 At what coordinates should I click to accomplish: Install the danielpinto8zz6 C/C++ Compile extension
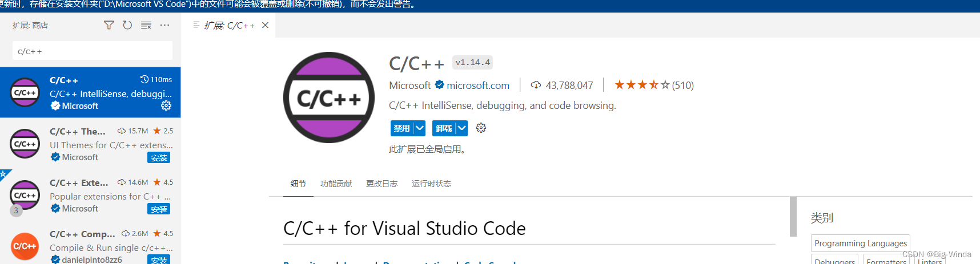click(159, 260)
